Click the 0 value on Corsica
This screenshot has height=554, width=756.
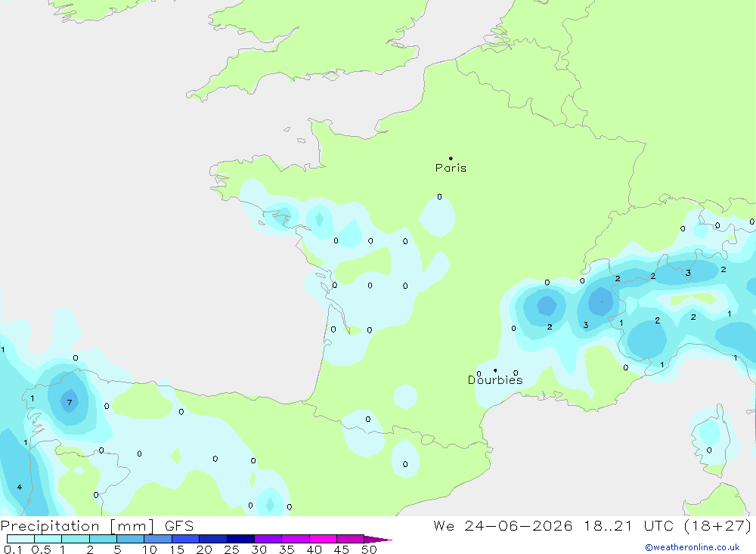[709, 450]
